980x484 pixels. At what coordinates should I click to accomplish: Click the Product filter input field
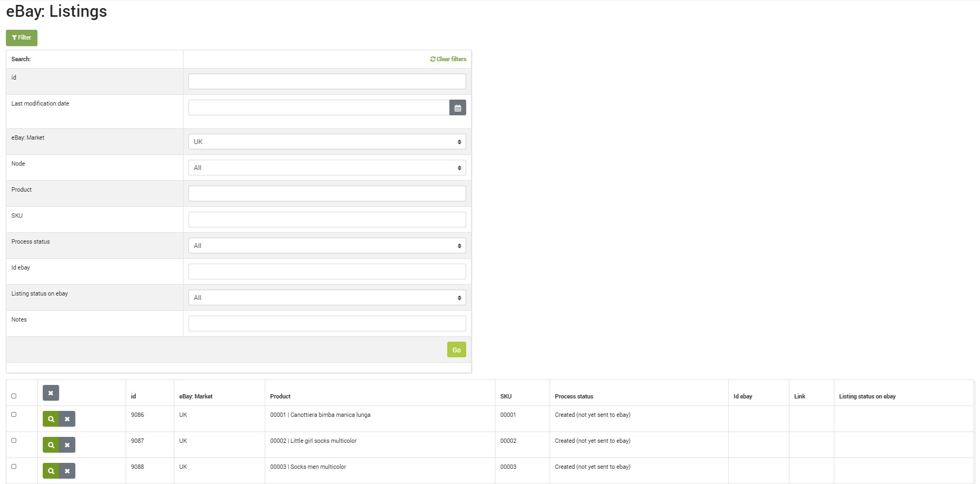[x=327, y=194]
